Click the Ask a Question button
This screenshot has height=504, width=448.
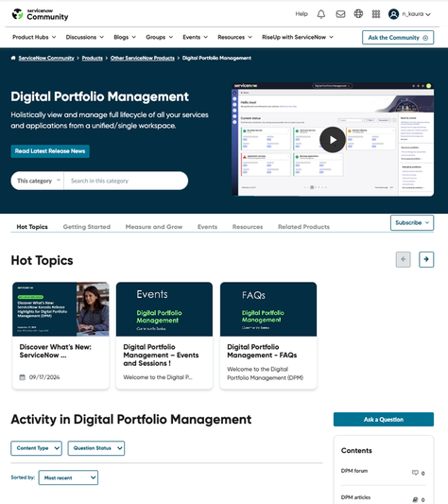(x=384, y=420)
